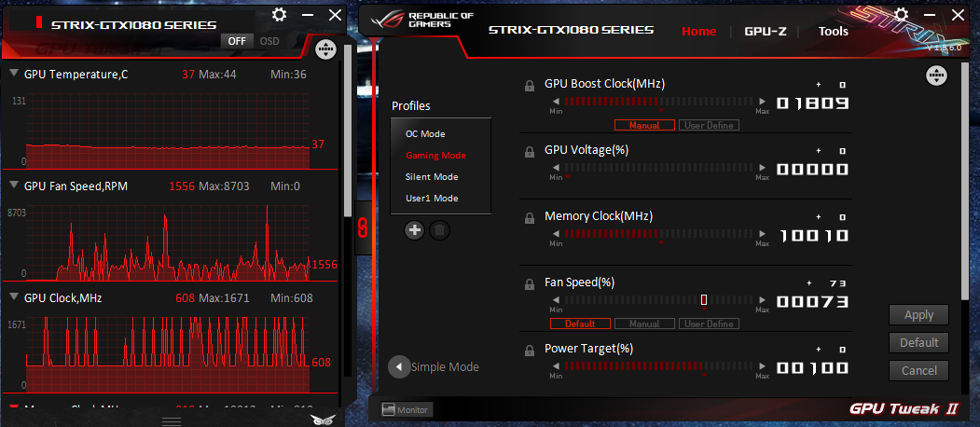
Task: Click the Monitor button at bottom
Action: [x=407, y=409]
